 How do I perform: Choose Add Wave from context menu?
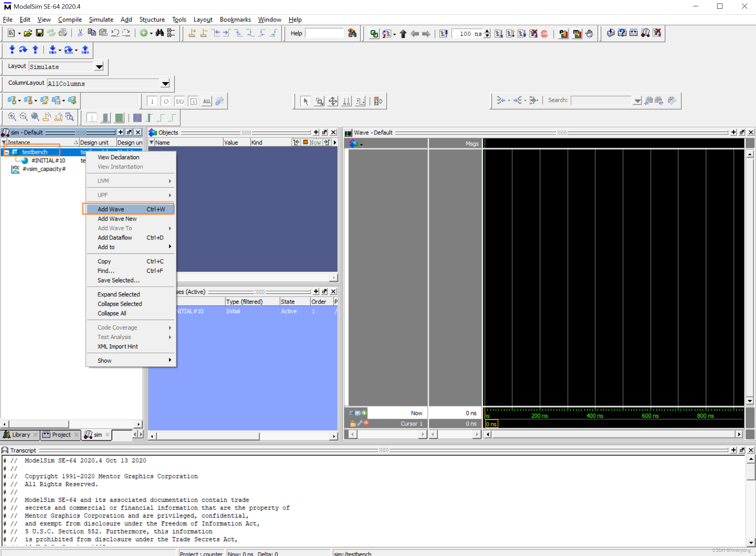pos(130,209)
